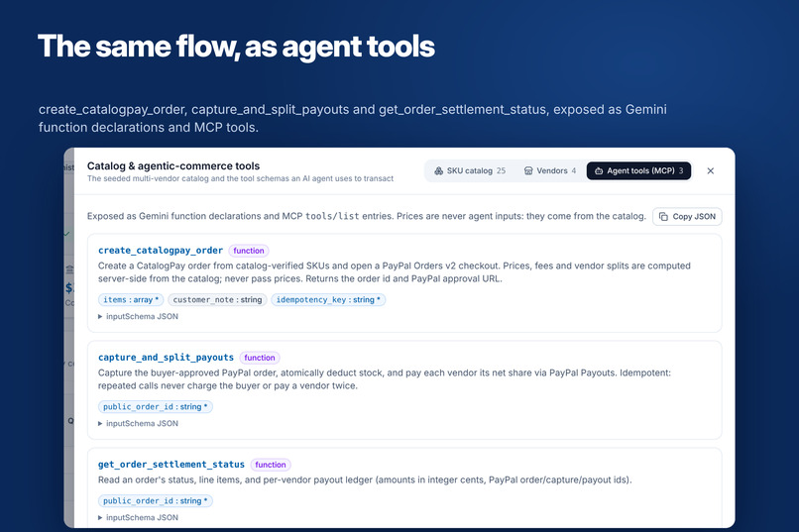Screen dimensions: 799x532
Task: Click the 'The same flow, as agent tools' heading
Action: (236, 47)
